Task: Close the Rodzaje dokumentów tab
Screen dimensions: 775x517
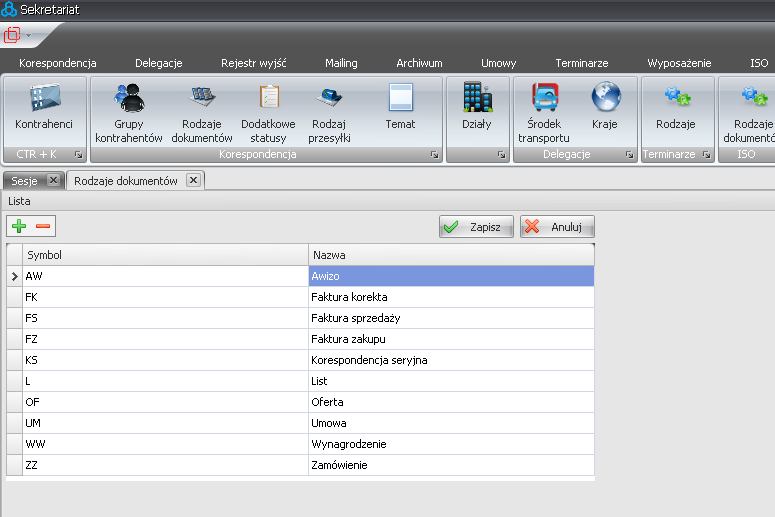Action: (x=194, y=180)
